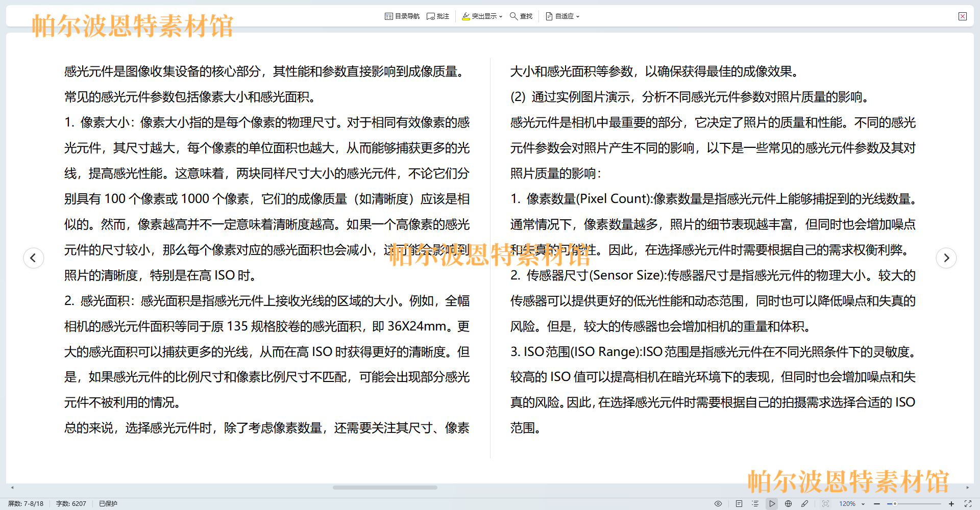Click the fit-to-page zoom icon
980x510 pixels.
(x=825, y=503)
